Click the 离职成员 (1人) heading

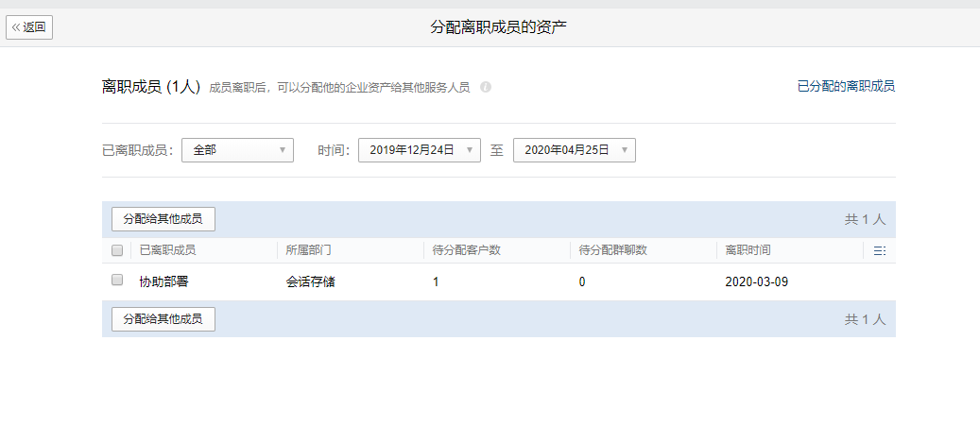[x=150, y=87]
